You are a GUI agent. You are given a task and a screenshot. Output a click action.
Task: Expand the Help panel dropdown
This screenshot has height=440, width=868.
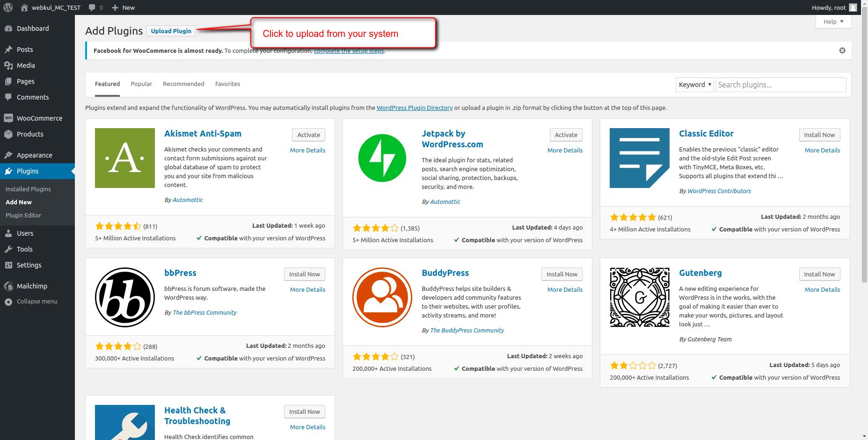tap(833, 22)
